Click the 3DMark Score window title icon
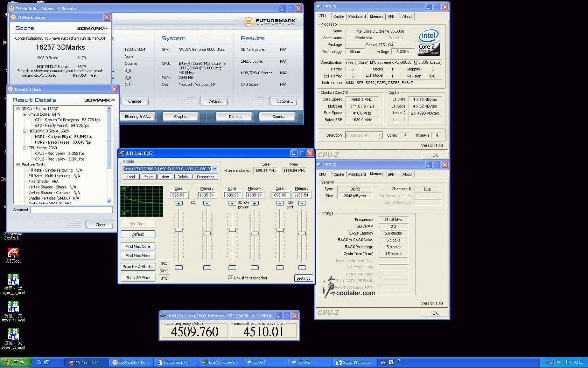The height and width of the screenshot is (368, 588). coord(13,17)
